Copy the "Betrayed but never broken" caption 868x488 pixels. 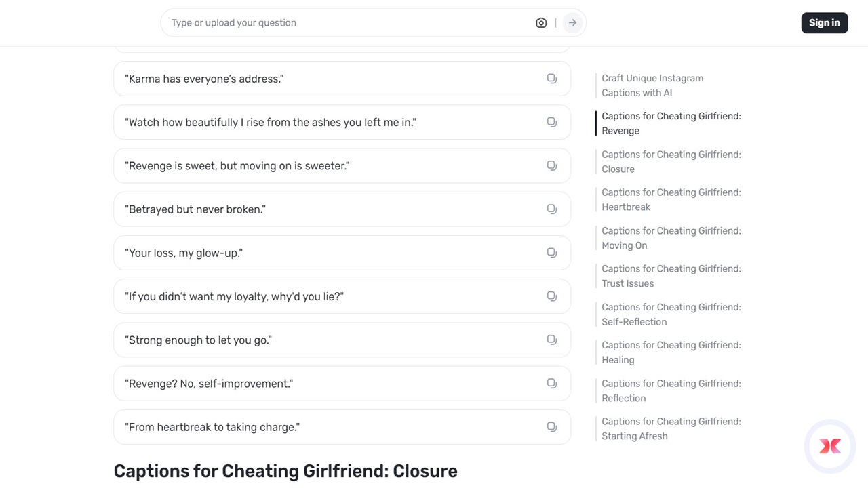pyautogui.click(x=552, y=209)
